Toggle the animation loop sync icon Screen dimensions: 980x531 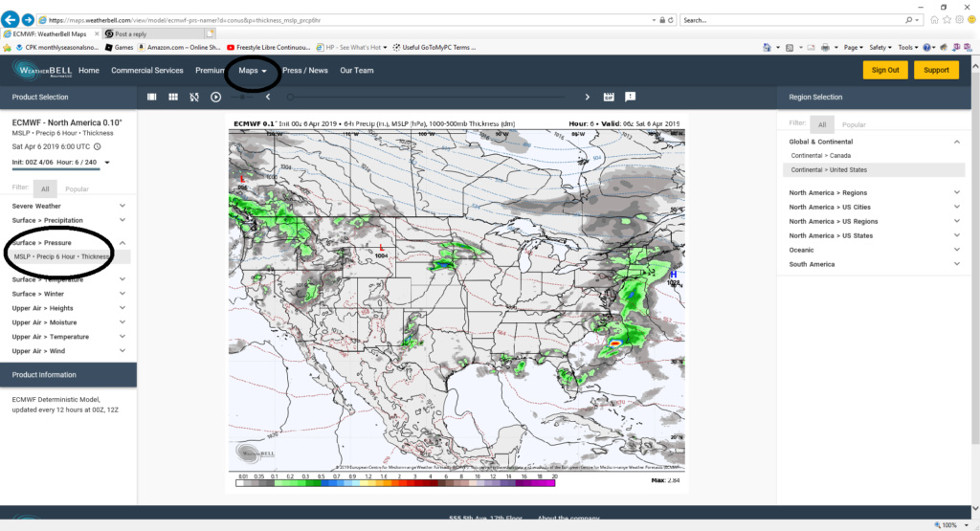[x=194, y=97]
